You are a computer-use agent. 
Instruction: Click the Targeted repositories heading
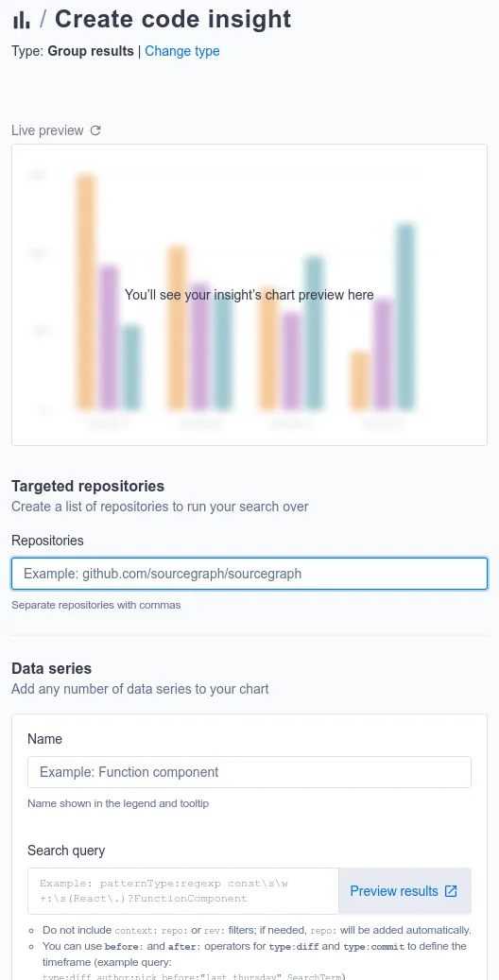click(x=88, y=487)
